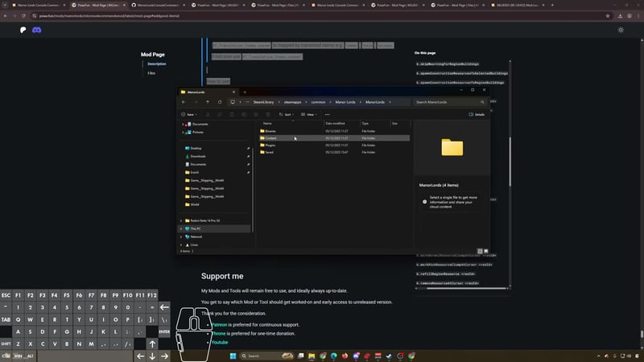Bookmark the page with the star icon
This screenshot has height=362, width=644.
pyautogui.click(x=608, y=16)
